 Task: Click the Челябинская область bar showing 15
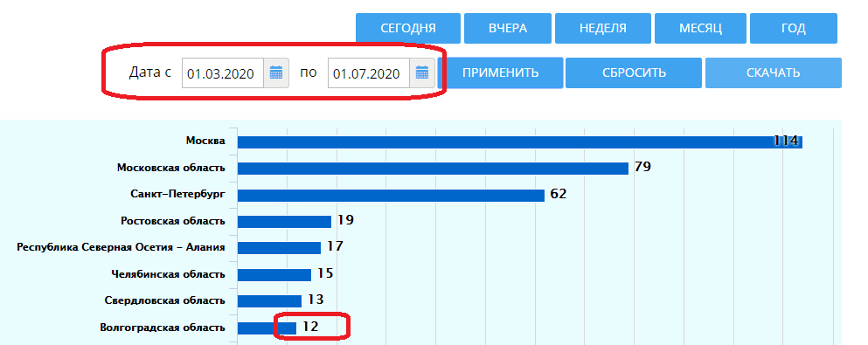(274, 275)
